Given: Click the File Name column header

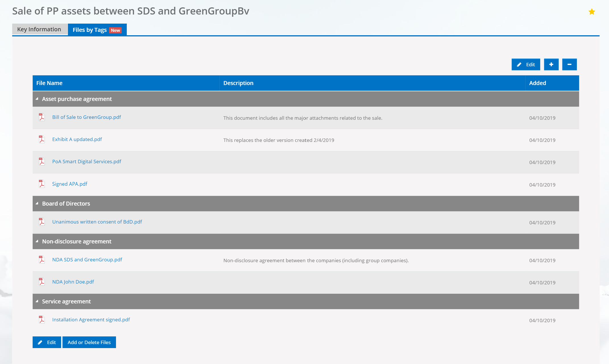Looking at the screenshot, I should pos(49,83).
